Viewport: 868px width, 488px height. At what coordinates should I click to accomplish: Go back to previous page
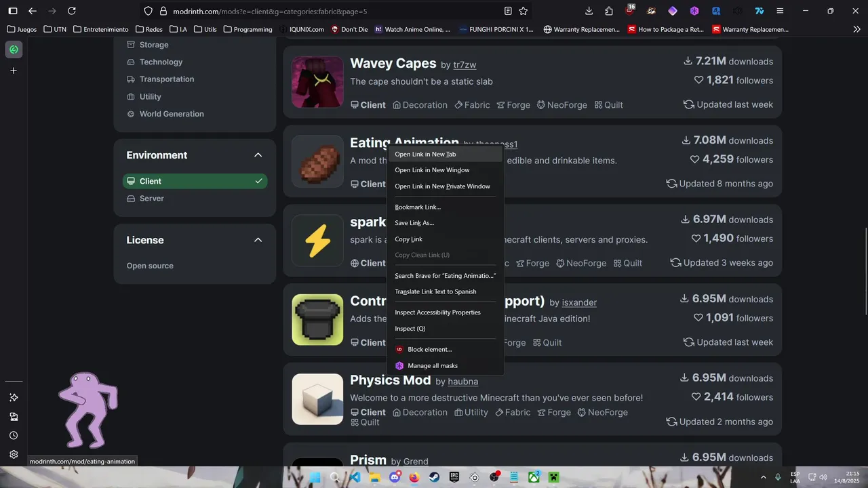tap(33, 11)
